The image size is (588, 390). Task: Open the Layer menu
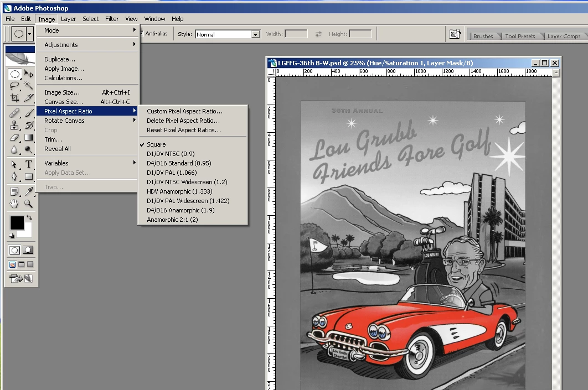coord(68,19)
